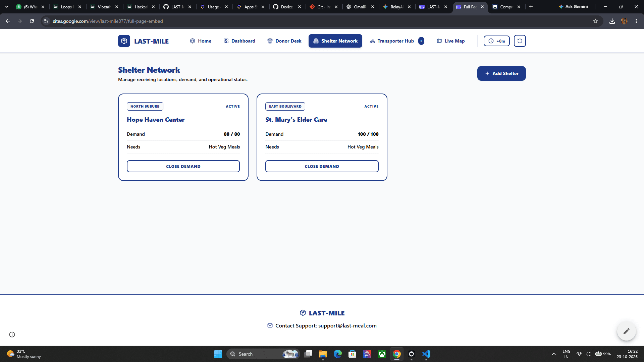Go to the Dashboard page
The width and height of the screenshot is (644, 362).
click(x=239, y=41)
